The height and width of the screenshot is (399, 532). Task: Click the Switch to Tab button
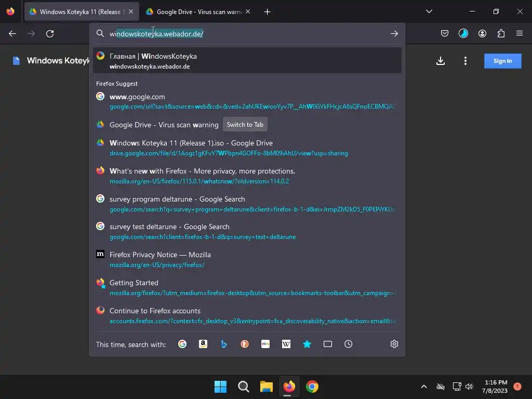click(x=245, y=125)
